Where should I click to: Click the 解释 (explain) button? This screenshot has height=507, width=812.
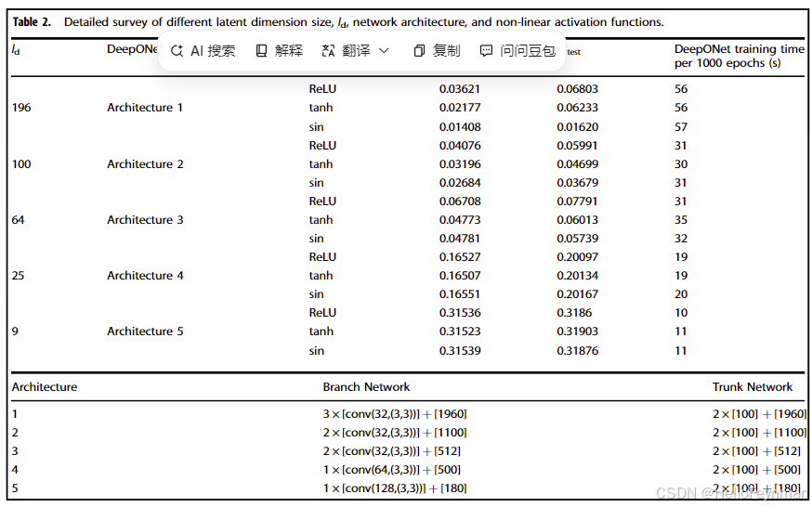(279, 51)
